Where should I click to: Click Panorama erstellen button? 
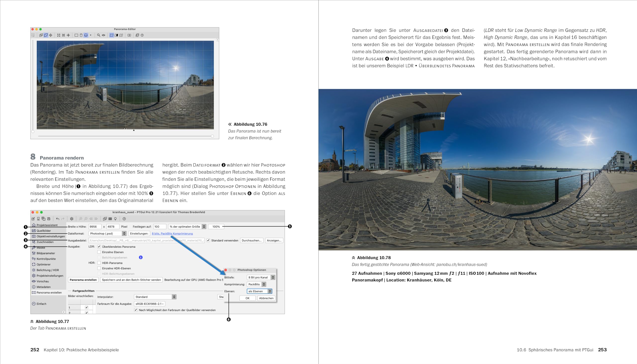tap(83, 280)
